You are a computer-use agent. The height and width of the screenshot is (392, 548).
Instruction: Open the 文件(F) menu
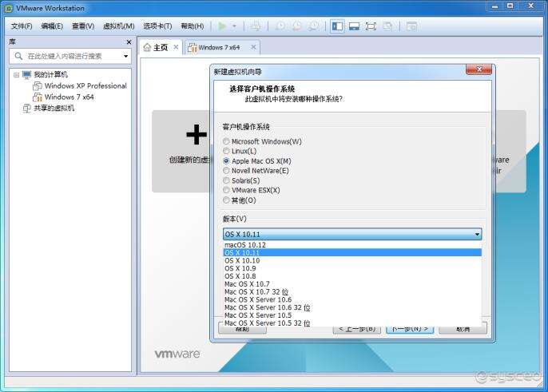tap(22, 26)
